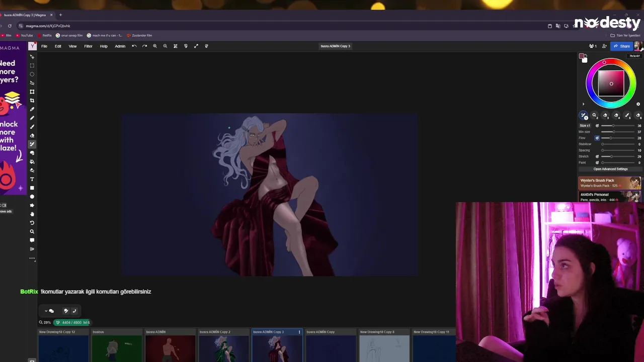644x362 pixels.
Task: Select the rectangular marquee tool
Action: [32, 65]
